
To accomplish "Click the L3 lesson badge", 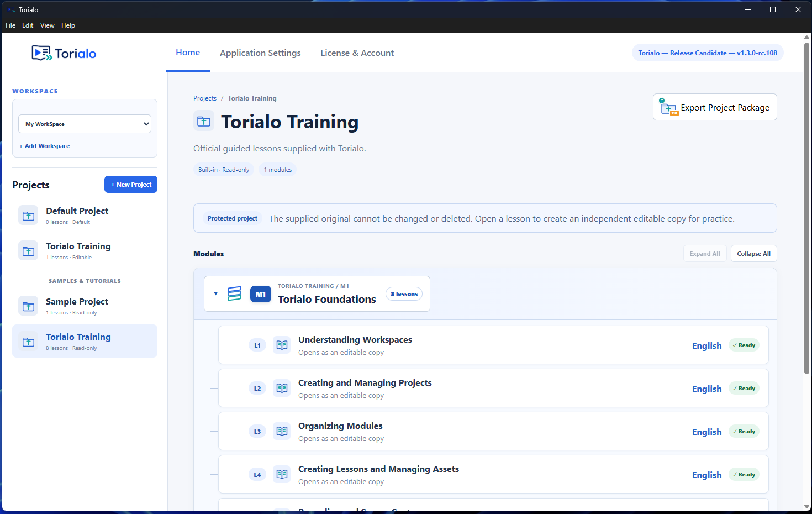I will coord(257,432).
